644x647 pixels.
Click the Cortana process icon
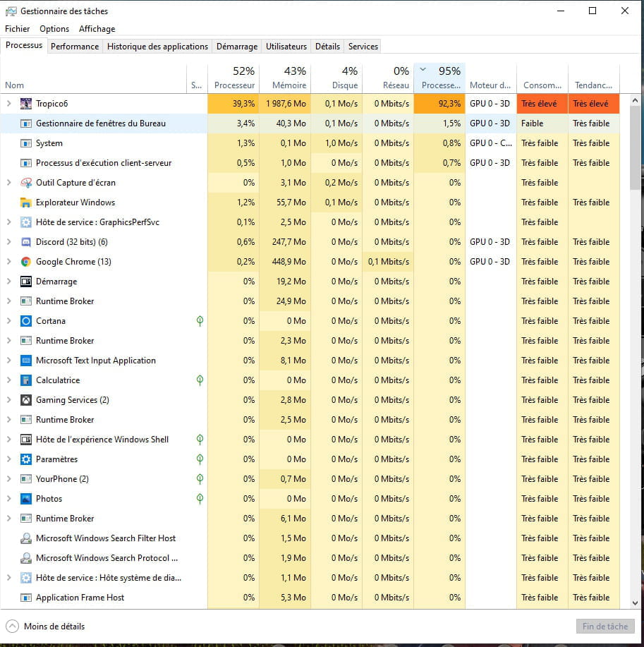point(26,321)
